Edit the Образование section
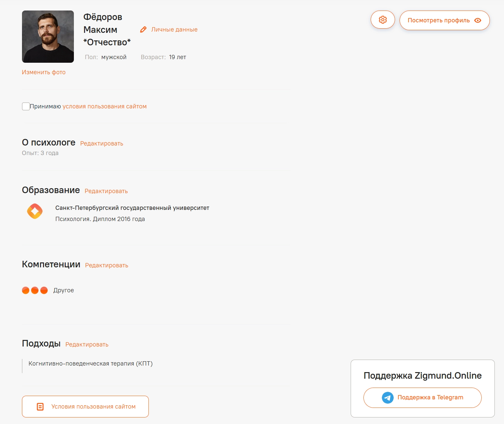The height and width of the screenshot is (424, 504). pyautogui.click(x=106, y=191)
